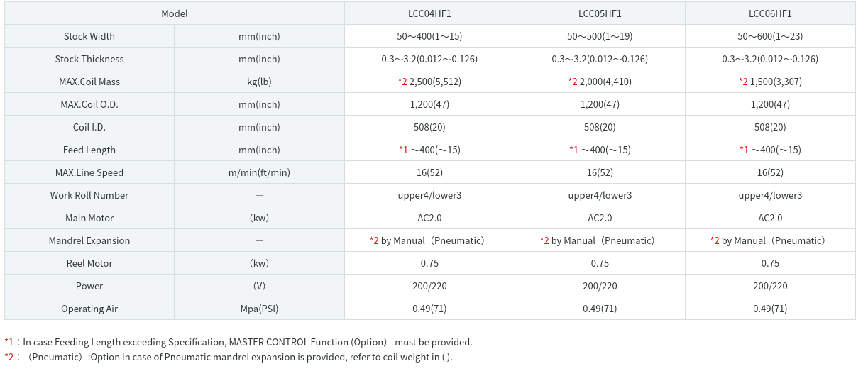Click the MAX.Coil Mass row label
This screenshot has width=868, height=376.
89,82
